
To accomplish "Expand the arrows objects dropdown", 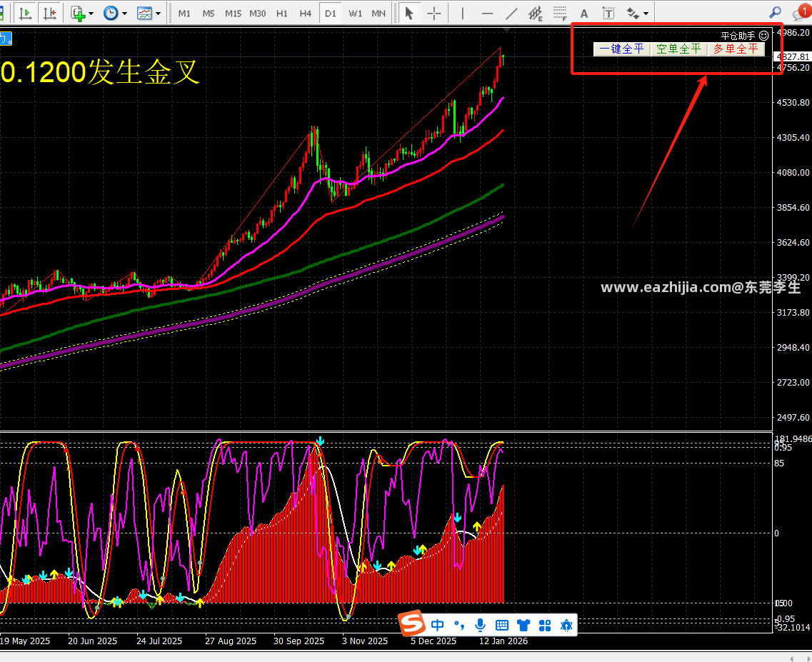I will 646,14.
